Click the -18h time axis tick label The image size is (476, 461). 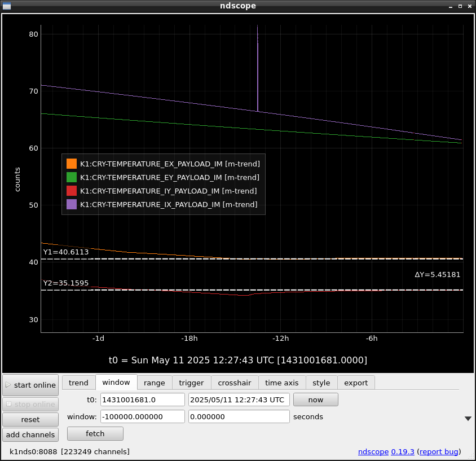pyautogui.click(x=189, y=339)
